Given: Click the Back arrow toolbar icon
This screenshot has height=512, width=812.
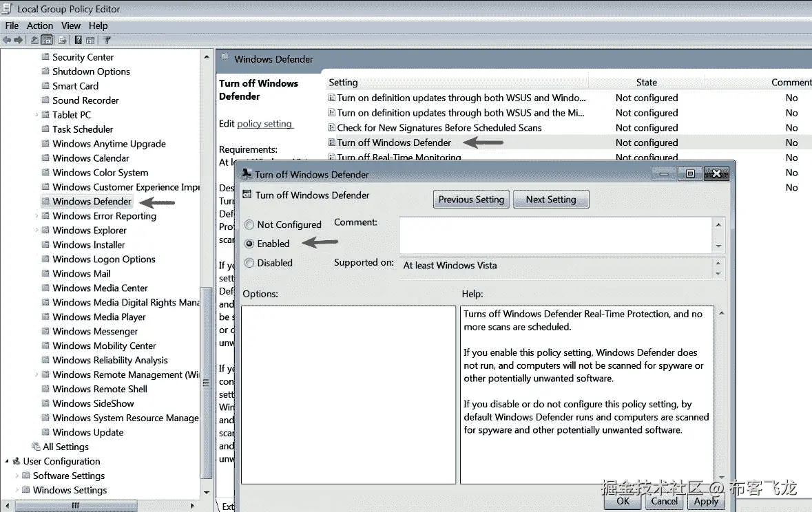Looking at the screenshot, I should point(7,40).
